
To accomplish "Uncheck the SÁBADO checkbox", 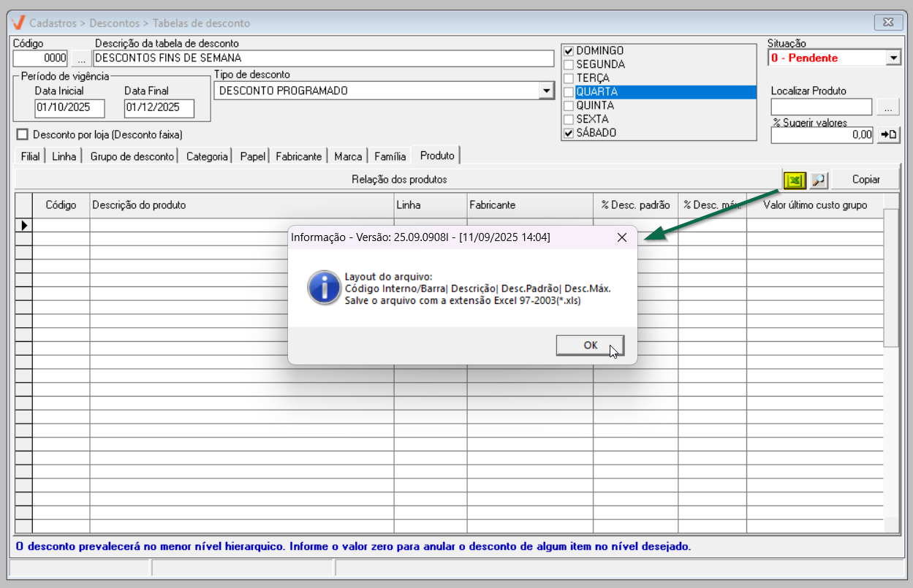I will [569, 133].
